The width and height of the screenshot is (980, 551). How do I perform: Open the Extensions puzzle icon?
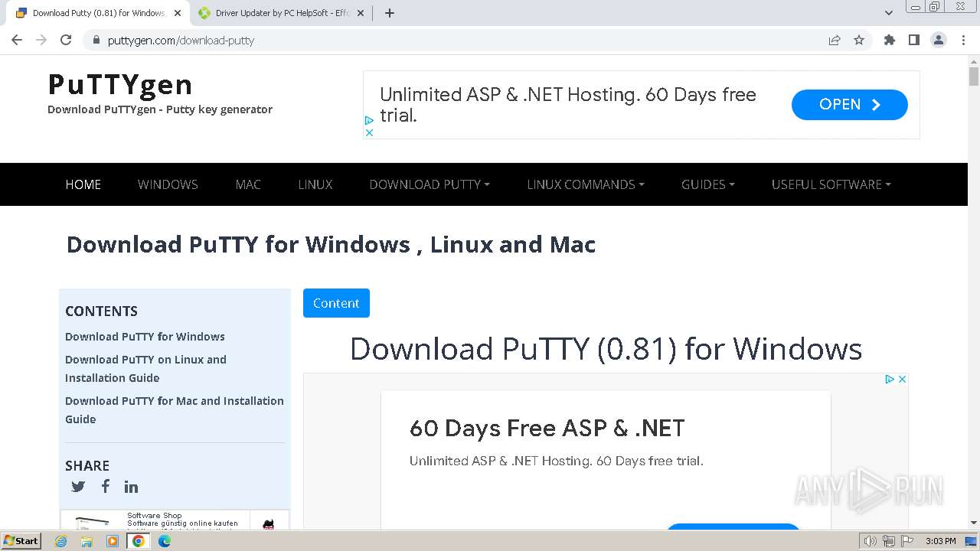pyautogui.click(x=889, y=40)
